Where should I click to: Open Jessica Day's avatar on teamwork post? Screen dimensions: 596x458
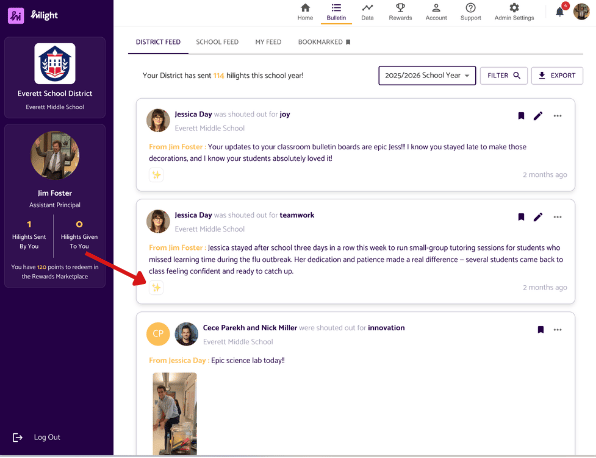[158, 221]
